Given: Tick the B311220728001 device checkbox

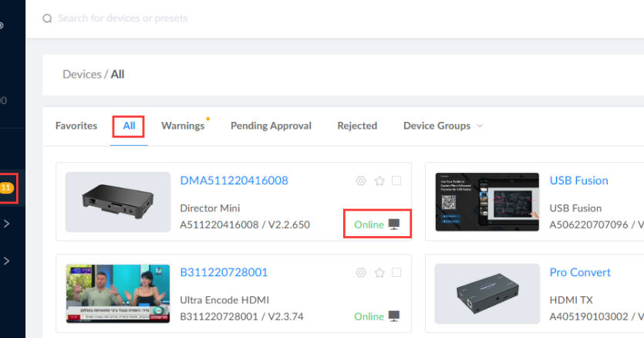Looking at the screenshot, I should tap(396, 272).
